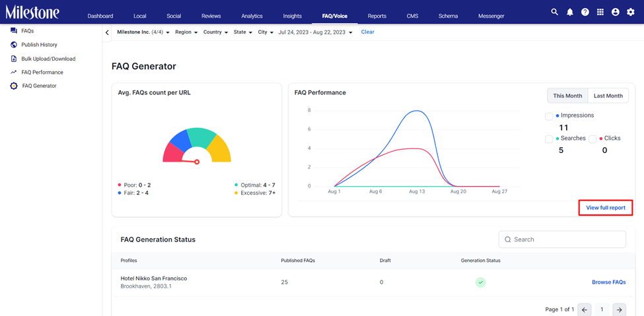Open the apps grid icon
Image resolution: width=644 pixels, height=316 pixels.
(x=600, y=12)
